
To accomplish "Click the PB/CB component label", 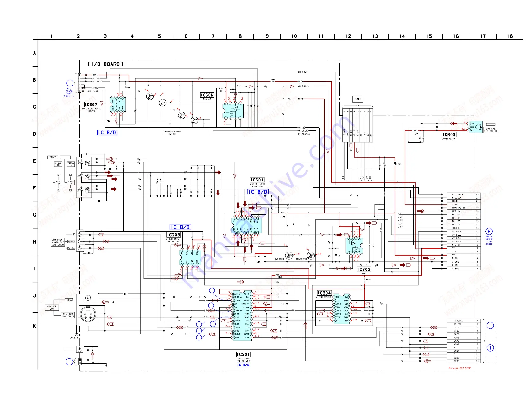I will point(71,242).
